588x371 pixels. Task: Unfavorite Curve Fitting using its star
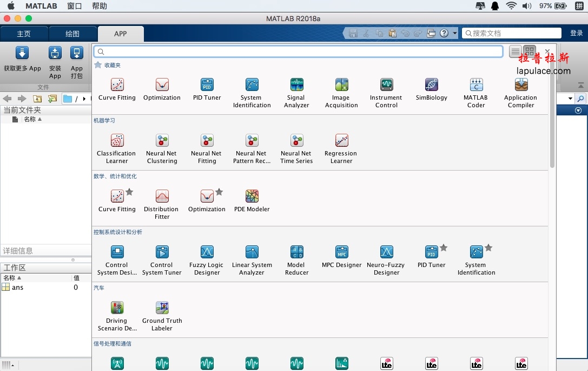129,192
